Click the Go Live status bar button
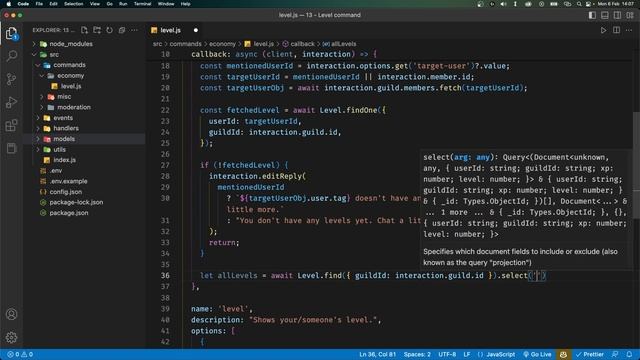 pos(538,354)
